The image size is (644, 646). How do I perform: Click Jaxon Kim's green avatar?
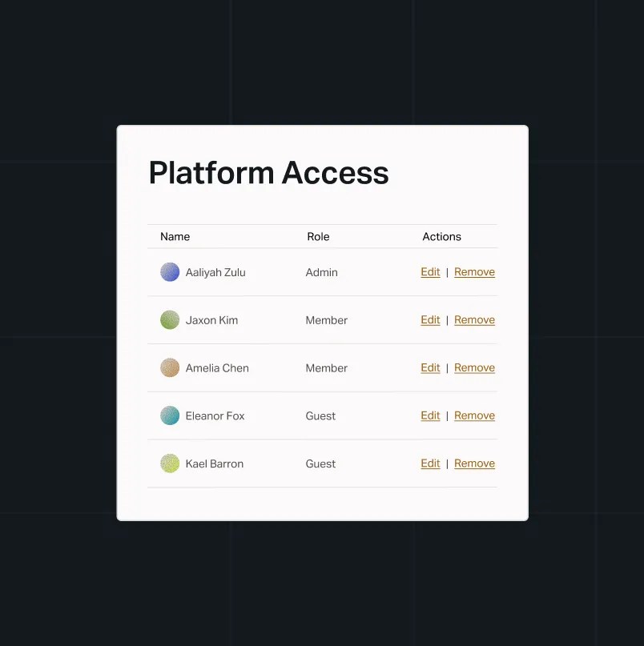(170, 319)
